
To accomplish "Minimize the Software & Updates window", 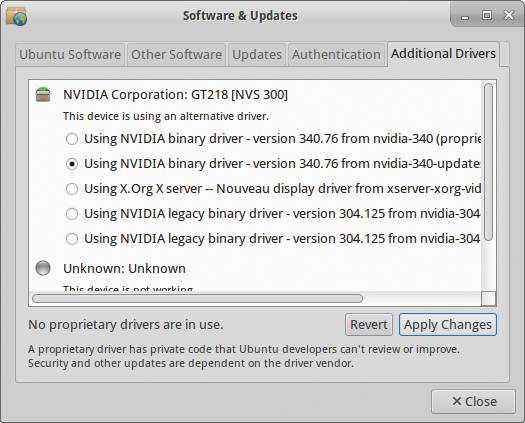I will click(x=465, y=16).
